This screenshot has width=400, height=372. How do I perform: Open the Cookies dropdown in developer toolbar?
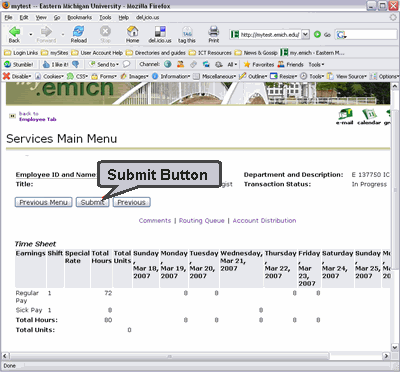49,76
